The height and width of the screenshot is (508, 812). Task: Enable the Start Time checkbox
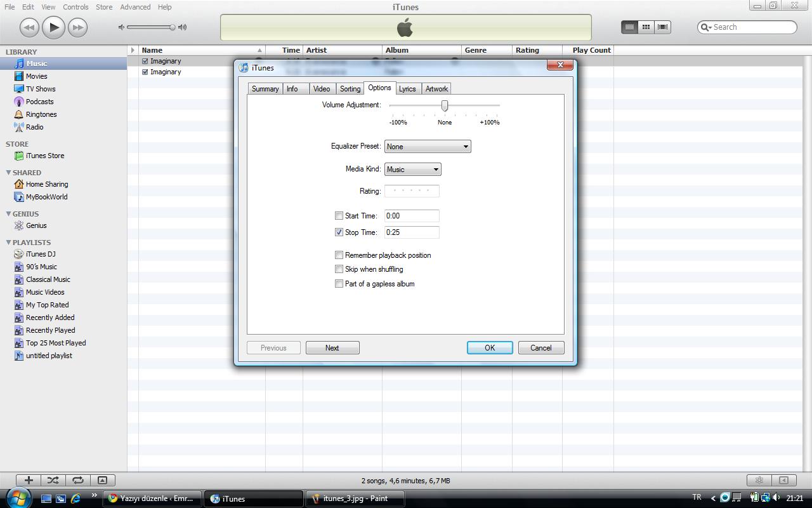(339, 216)
